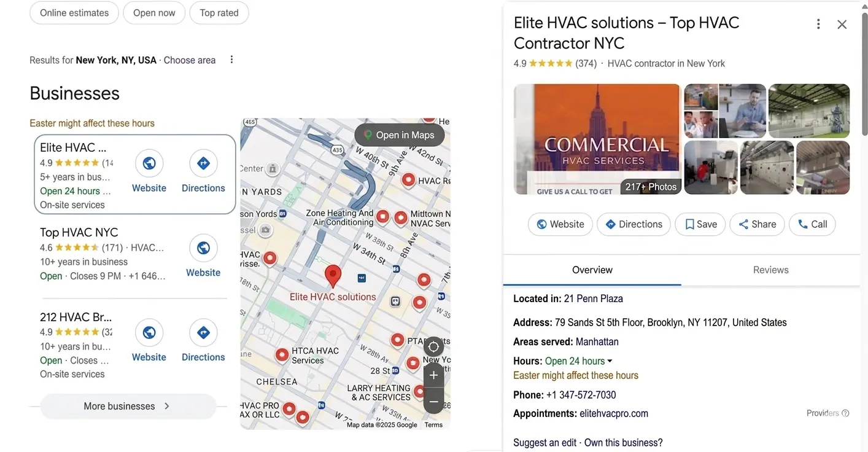
Task: Click the show-your-location icon on the map
Action: pyautogui.click(x=433, y=346)
